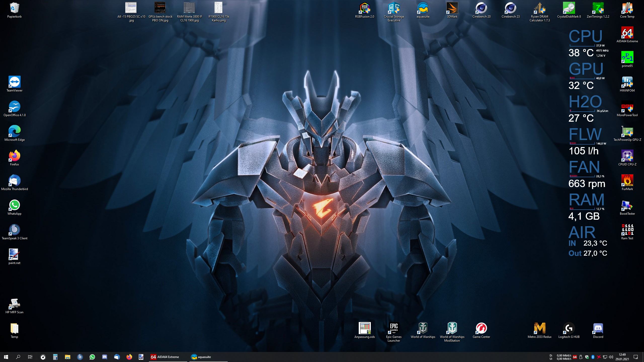Select RAM Werte 3800 IF CL16 1900.jpg file
The image size is (644, 362).
click(x=189, y=12)
